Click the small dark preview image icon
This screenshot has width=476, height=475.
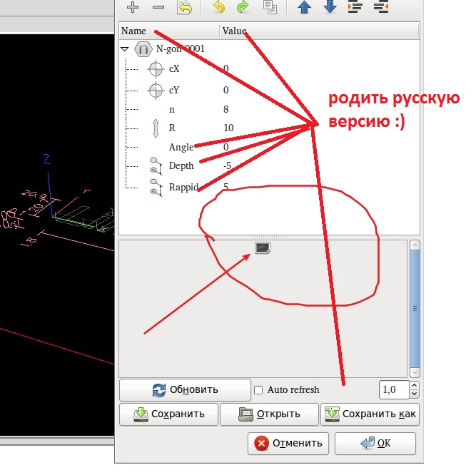263,247
